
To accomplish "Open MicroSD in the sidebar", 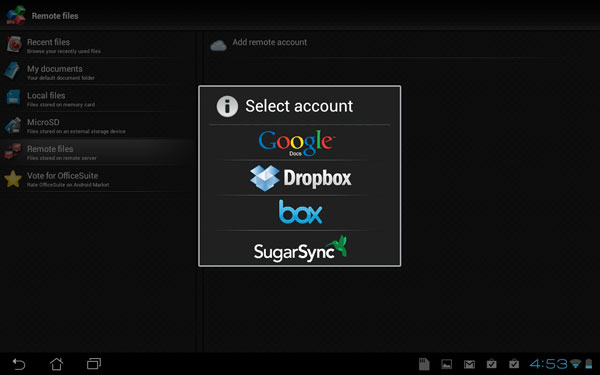I will (98, 126).
